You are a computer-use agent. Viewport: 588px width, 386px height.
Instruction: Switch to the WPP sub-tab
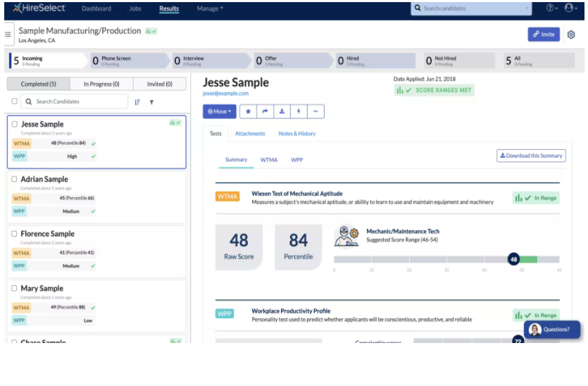click(x=296, y=160)
